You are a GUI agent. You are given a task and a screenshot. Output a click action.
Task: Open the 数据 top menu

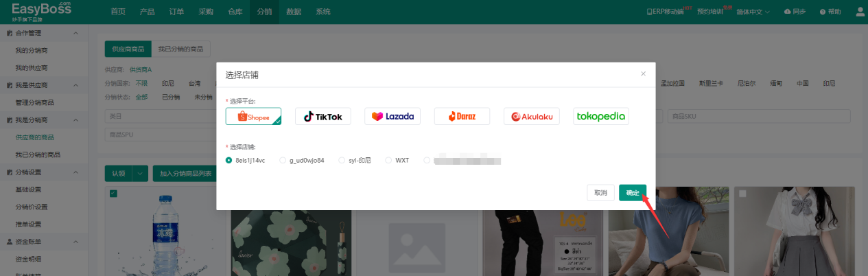[x=294, y=12]
